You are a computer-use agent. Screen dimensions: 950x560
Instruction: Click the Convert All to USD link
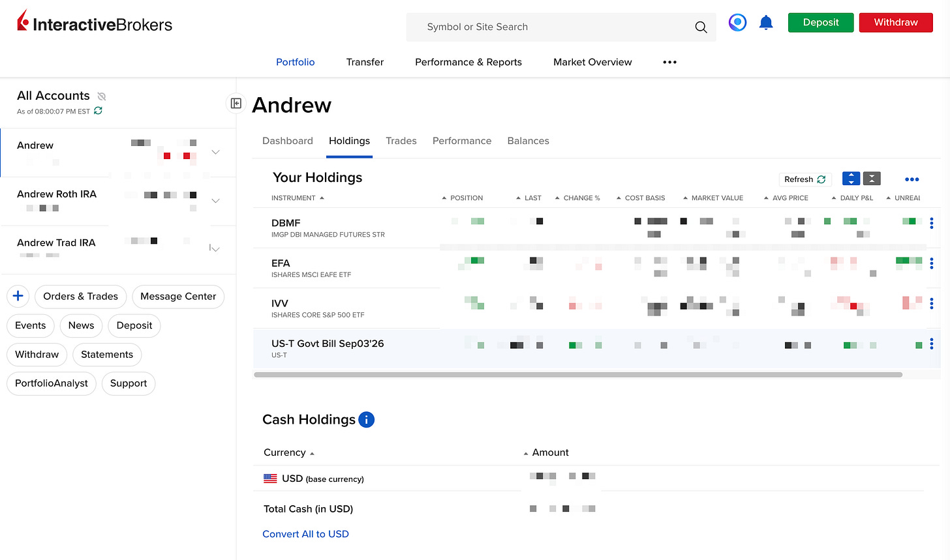tap(305, 534)
